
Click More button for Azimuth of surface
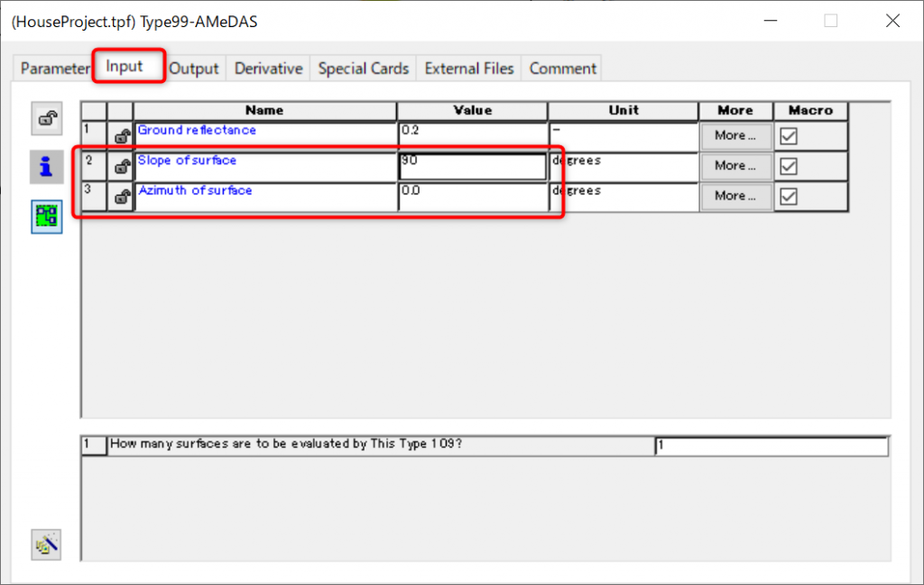point(735,196)
